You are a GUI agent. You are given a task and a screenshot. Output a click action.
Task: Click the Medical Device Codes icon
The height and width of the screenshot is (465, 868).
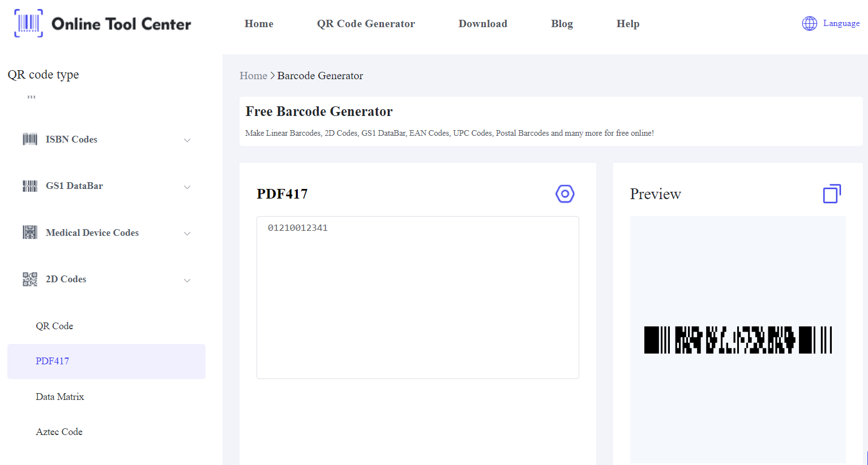pos(30,232)
